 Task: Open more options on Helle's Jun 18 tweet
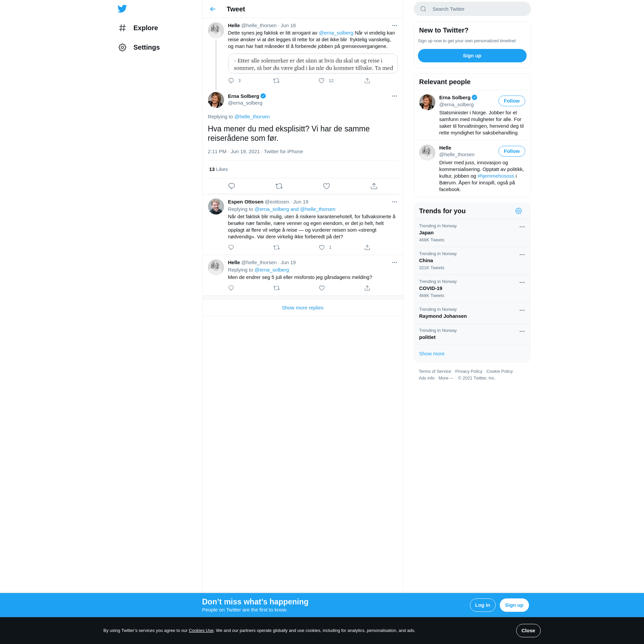point(394,25)
